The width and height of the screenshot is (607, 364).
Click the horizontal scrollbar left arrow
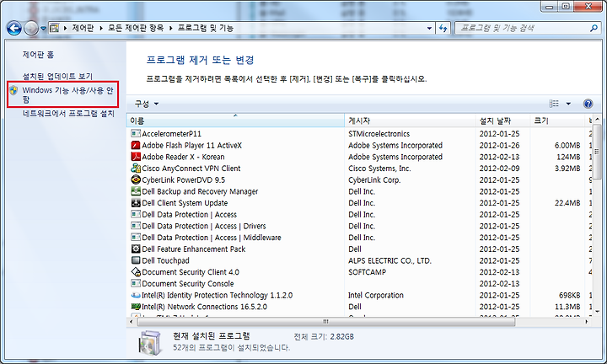click(x=132, y=322)
